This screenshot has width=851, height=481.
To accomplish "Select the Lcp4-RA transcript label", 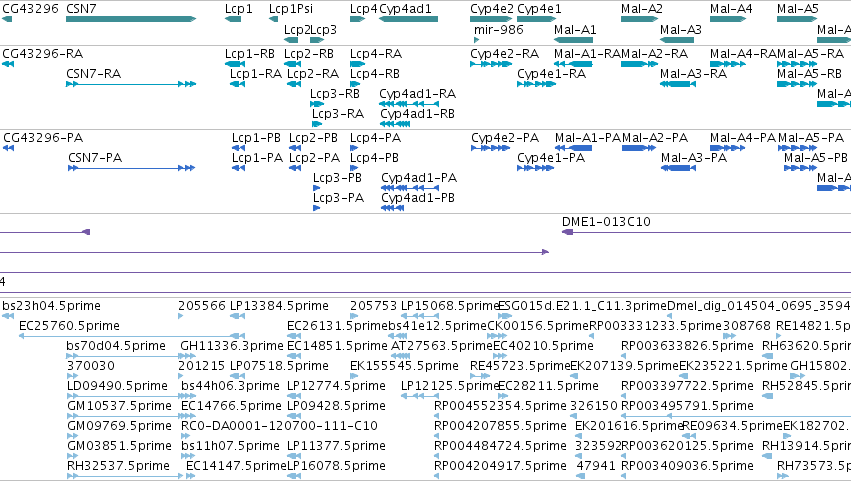I will [x=376, y=54].
